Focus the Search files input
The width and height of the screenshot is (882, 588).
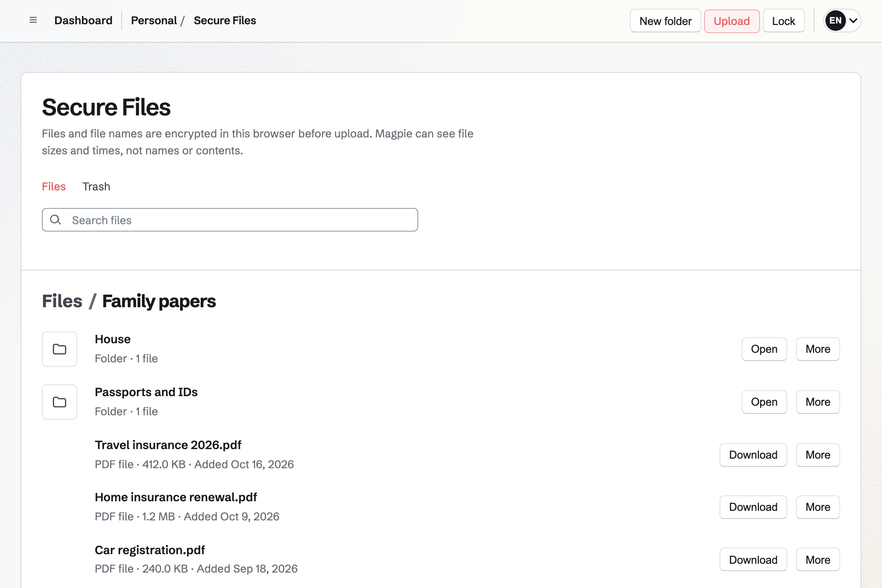(x=230, y=220)
